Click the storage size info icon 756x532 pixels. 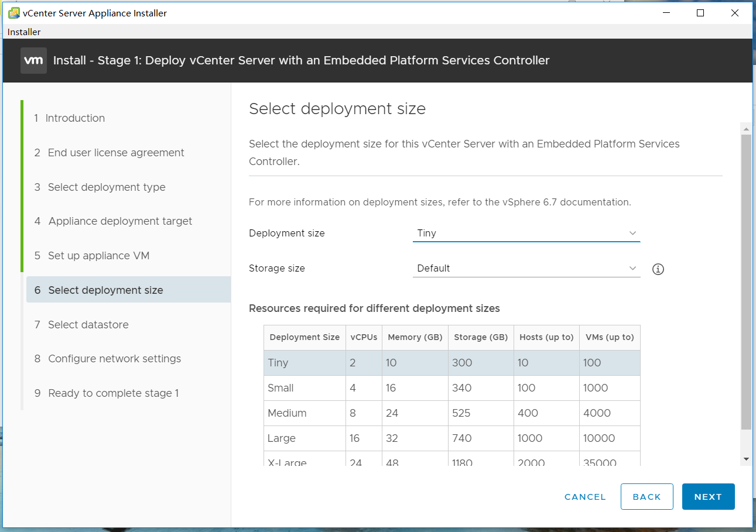[x=658, y=269]
